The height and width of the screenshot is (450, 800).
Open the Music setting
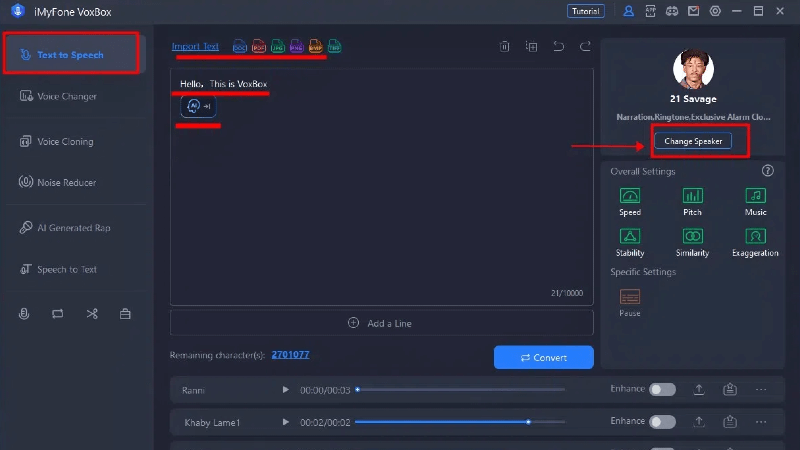[x=756, y=202]
